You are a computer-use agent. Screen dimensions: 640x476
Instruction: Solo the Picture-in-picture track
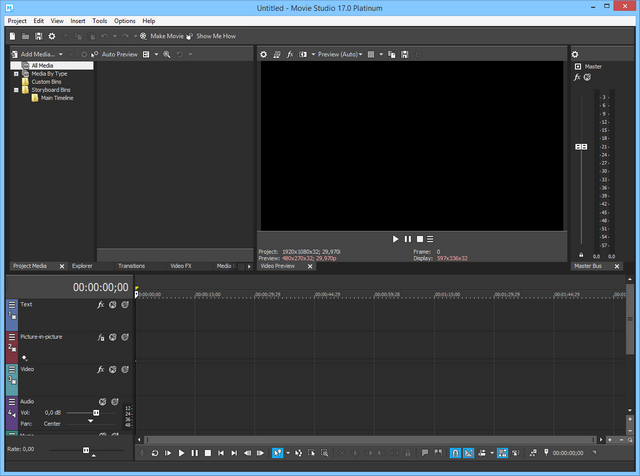(x=124, y=338)
